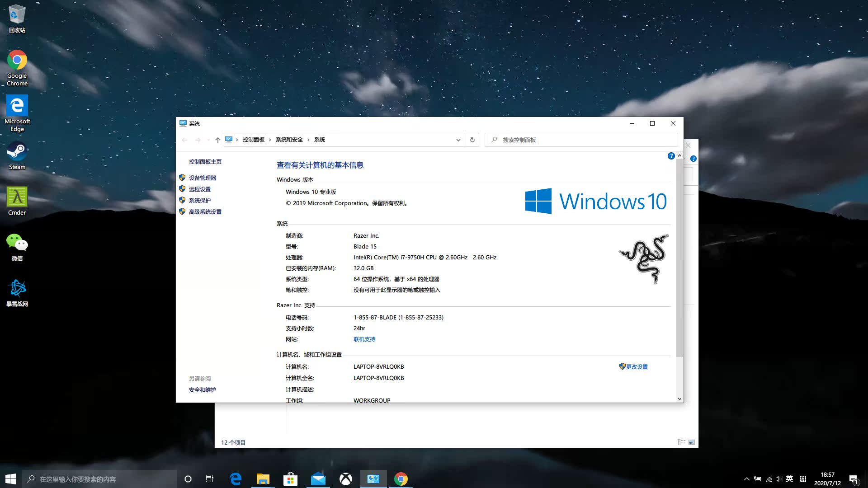Viewport: 868px width, 488px height.
Task: Open Mail app from the taskbar
Action: pyautogui.click(x=318, y=479)
